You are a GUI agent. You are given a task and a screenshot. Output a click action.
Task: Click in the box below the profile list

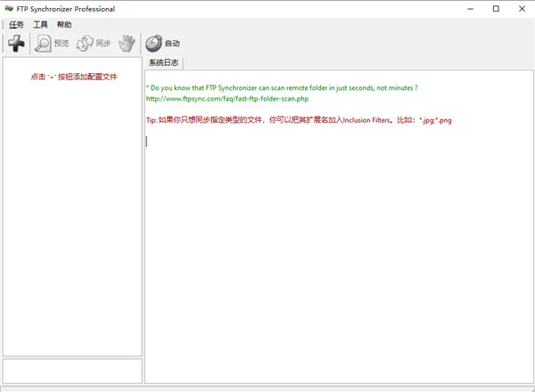pos(72,371)
